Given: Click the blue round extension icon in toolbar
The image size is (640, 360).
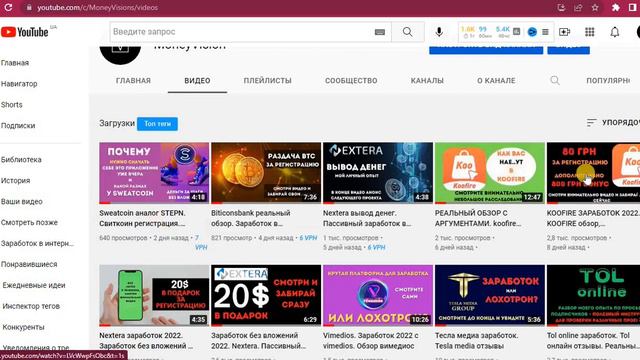Looking at the screenshot, I should [532, 32].
